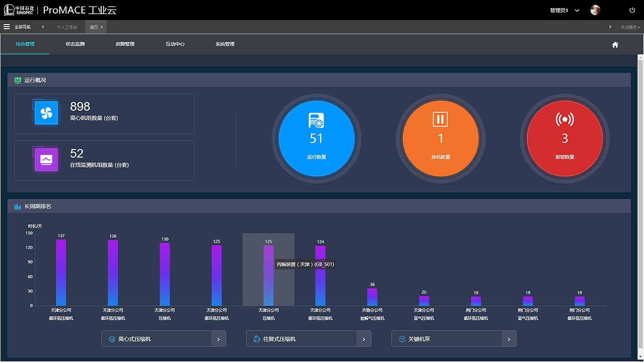Expand the 往复式压缩机 chevron arrow
The image size is (644, 362).
tap(363, 339)
